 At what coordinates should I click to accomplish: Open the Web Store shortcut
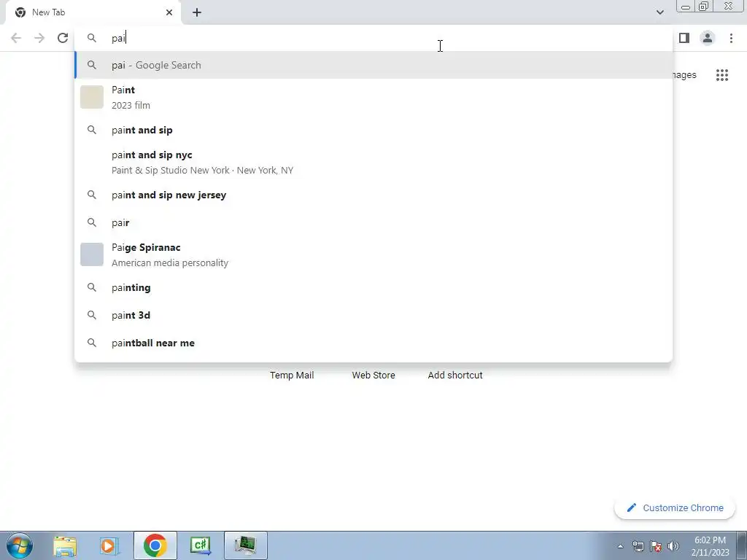tap(373, 376)
